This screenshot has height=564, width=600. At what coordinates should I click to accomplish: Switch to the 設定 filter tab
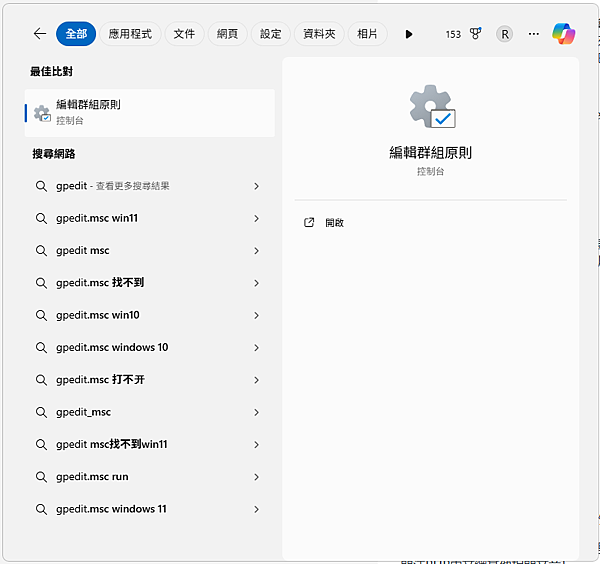[x=271, y=34]
